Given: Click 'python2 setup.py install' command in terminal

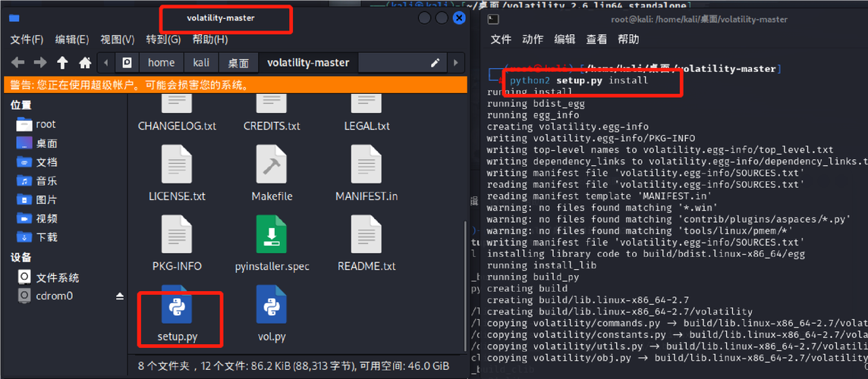Looking at the screenshot, I should (578, 81).
